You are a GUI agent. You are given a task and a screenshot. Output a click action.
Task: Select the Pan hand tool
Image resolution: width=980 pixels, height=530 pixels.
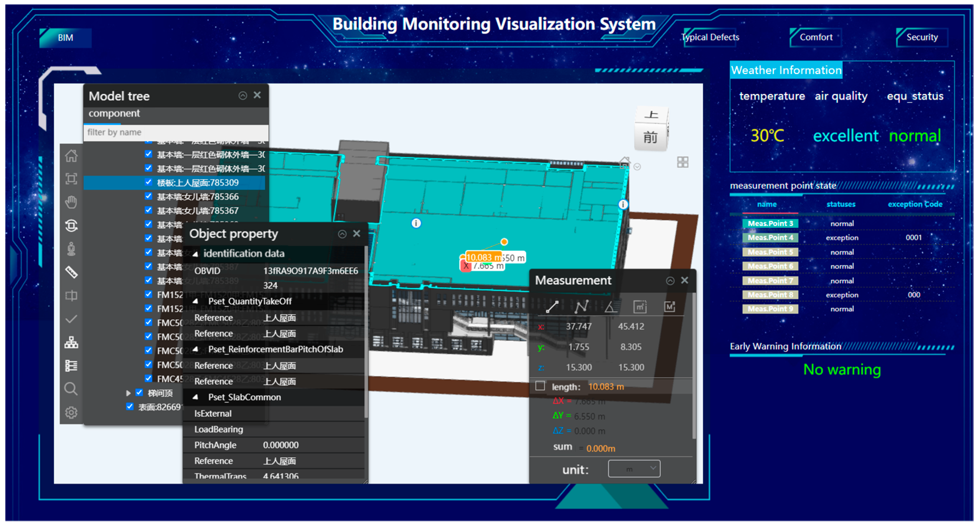click(x=71, y=202)
